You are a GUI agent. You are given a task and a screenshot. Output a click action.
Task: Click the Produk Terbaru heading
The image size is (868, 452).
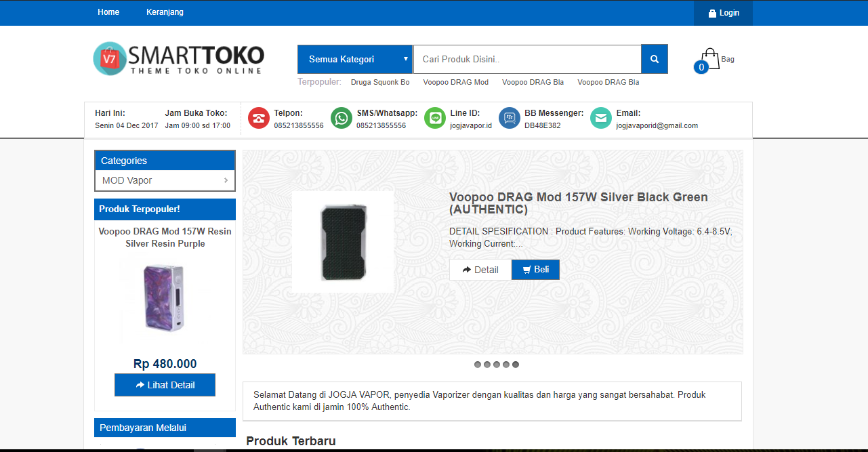291,441
